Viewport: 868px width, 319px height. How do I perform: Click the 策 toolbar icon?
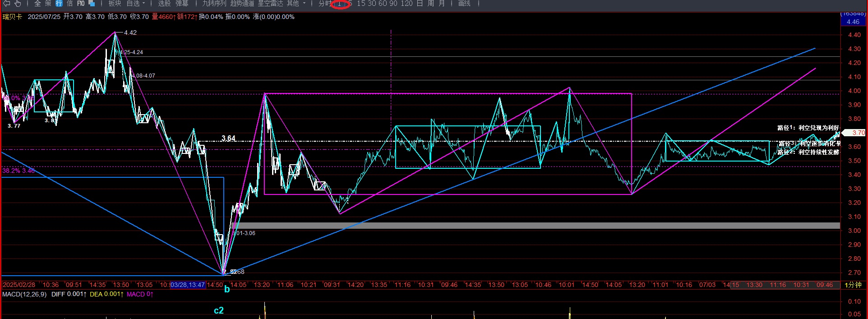pyautogui.click(x=48, y=4)
